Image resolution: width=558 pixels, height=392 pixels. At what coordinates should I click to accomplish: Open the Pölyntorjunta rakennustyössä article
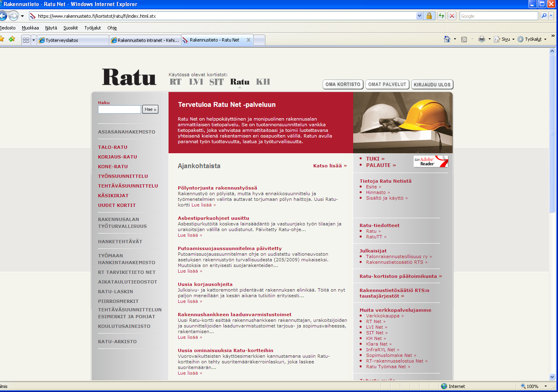[x=217, y=188]
